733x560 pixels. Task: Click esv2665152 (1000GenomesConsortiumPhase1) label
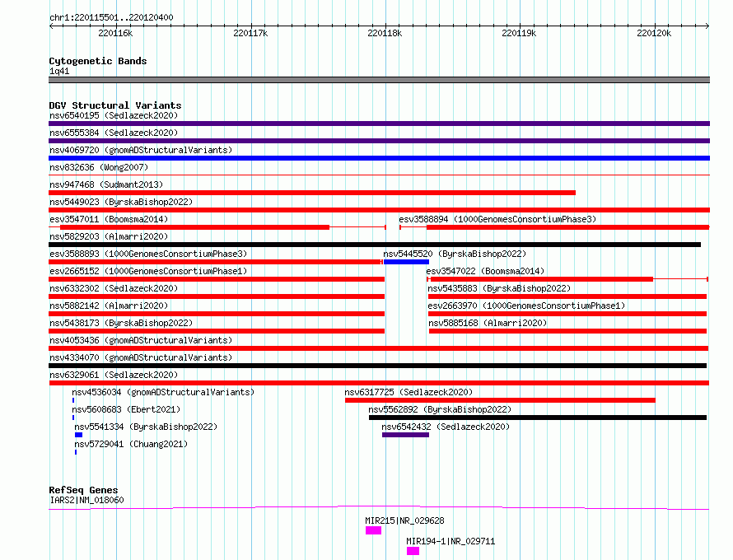[x=148, y=271]
